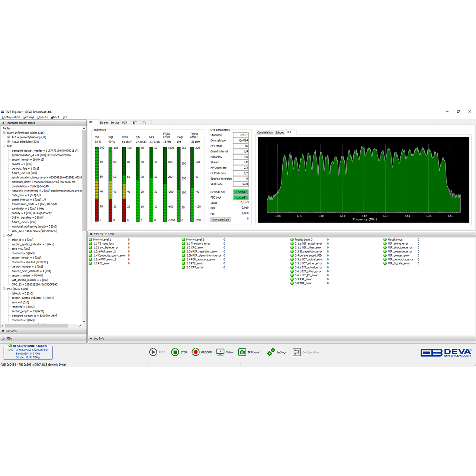
Task: Collapse the CAT tree node
Action: point(4,235)
